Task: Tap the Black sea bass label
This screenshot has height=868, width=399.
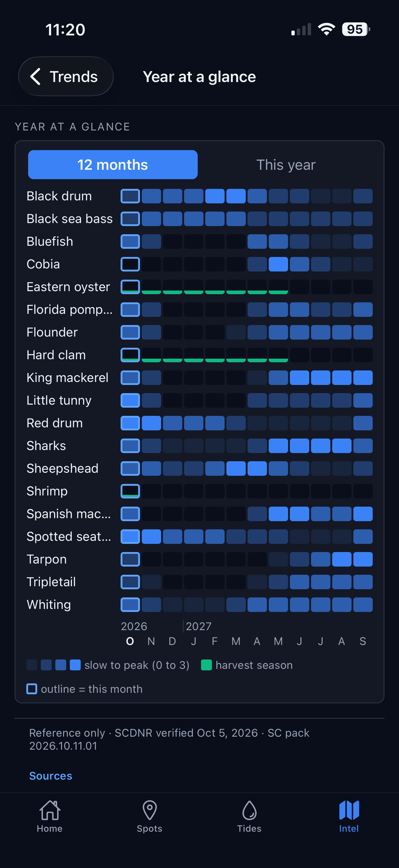Action: pos(70,219)
